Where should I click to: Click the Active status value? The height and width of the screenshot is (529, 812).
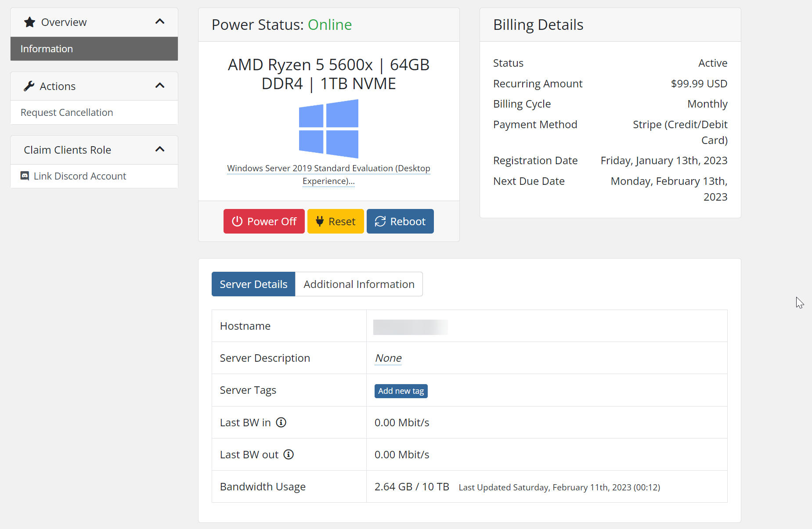(x=713, y=63)
